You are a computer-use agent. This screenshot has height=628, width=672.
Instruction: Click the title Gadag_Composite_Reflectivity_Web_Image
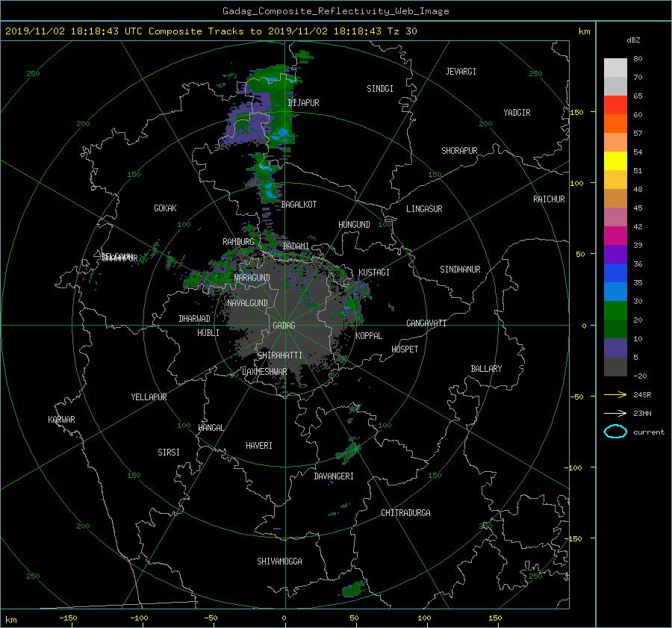335,11
